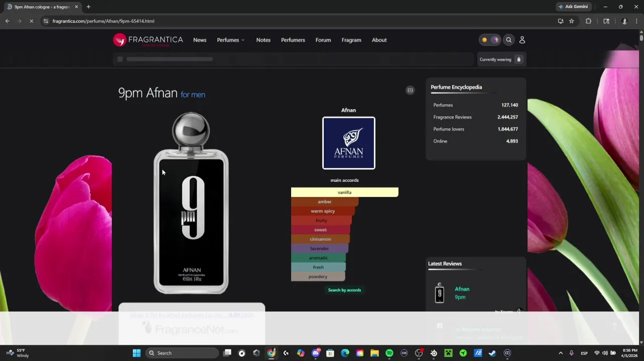Click the Afnan Perfumes logo thumbnail
Image resolution: width=644 pixels, height=361 pixels.
(x=349, y=143)
